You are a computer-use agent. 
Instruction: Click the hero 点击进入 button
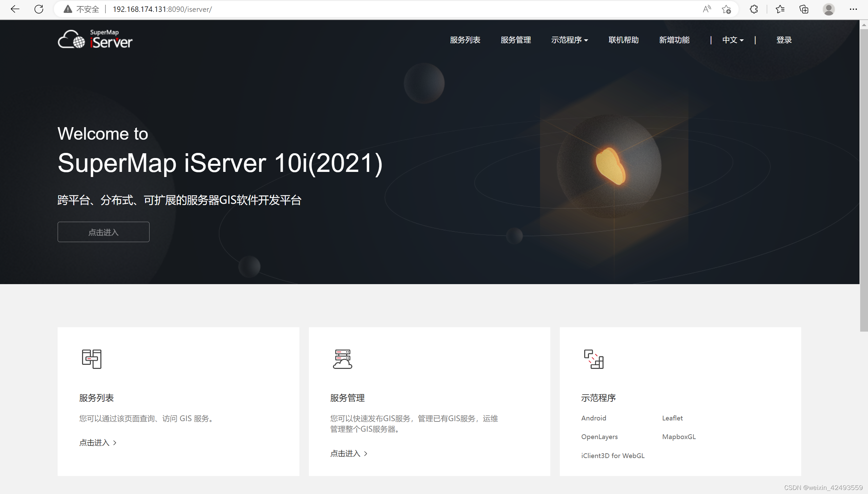click(x=103, y=232)
